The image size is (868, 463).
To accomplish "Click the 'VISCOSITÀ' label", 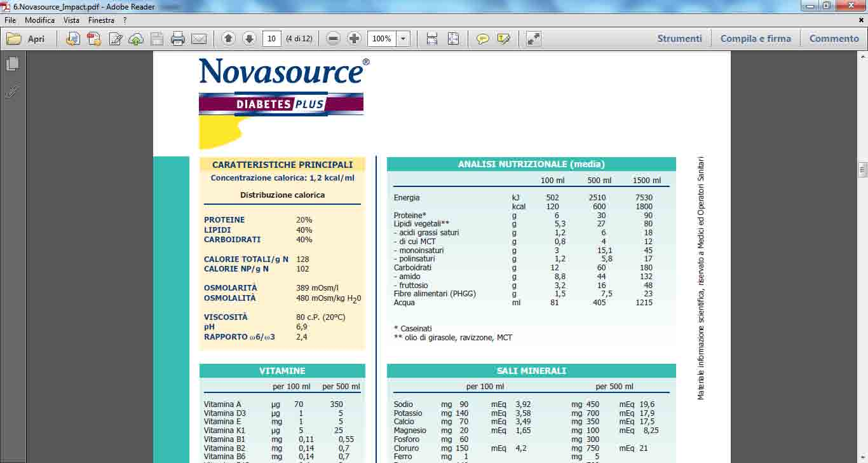I will [x=226, y=317].
